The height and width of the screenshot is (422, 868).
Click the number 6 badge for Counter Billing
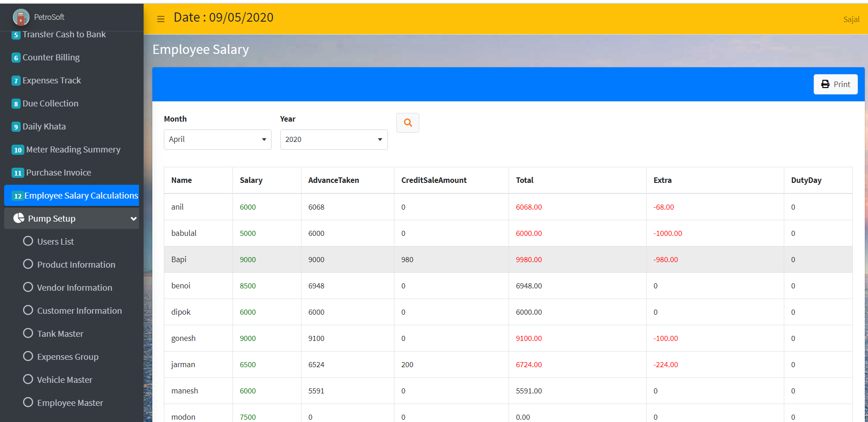coord(16,58)
